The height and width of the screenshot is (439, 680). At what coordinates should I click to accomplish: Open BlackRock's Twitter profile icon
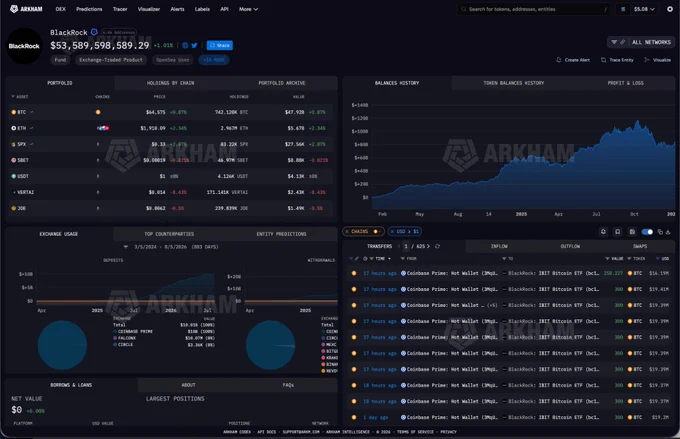click(x=194, y=45)
